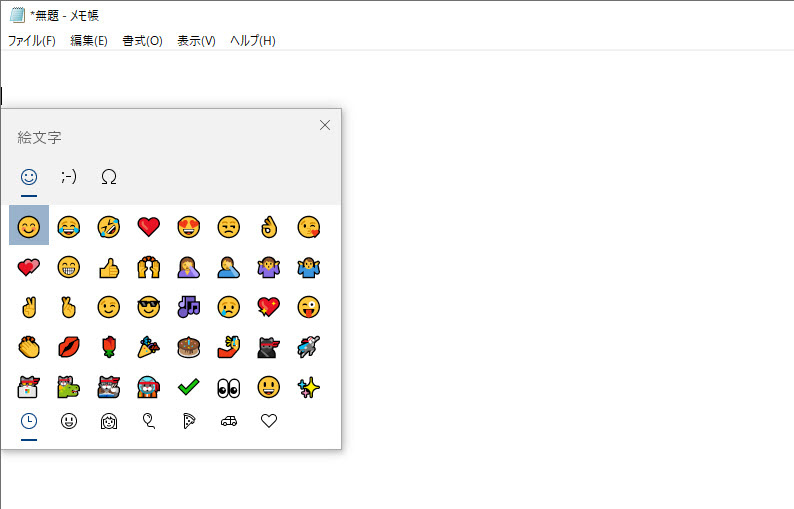Switch to the Omega symbols tab
Viewport: 794px width, 509px height.
tap(109, 177)
